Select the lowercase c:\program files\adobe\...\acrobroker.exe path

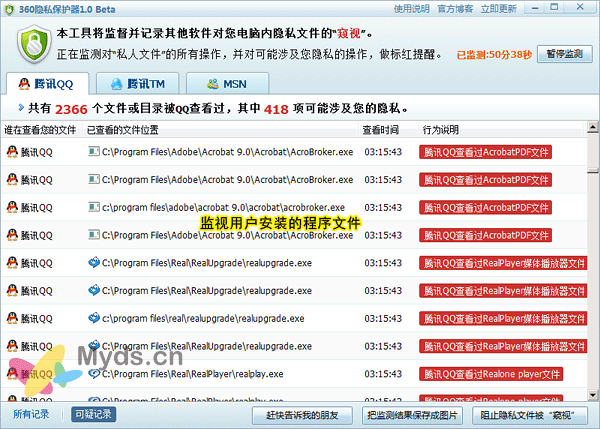[x=223, y=207]
